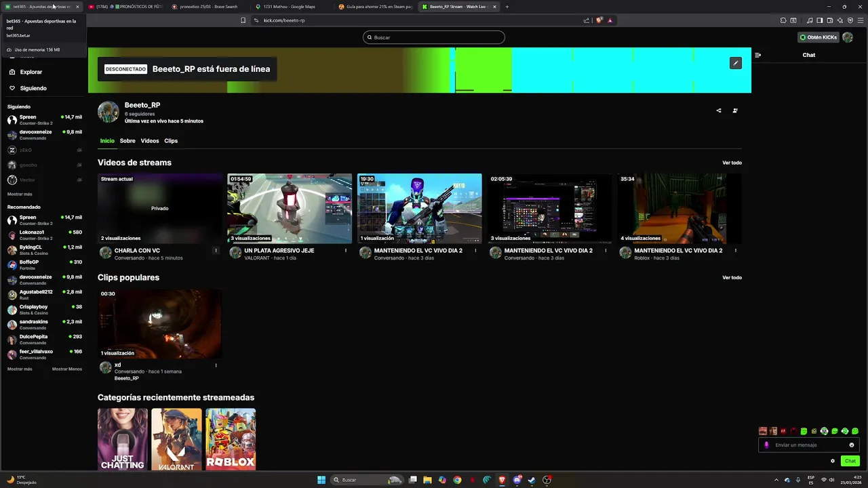Open the Brave extensions puzzle icon
The width and height of the screenshot is (868, 488).
click(783, 20)
